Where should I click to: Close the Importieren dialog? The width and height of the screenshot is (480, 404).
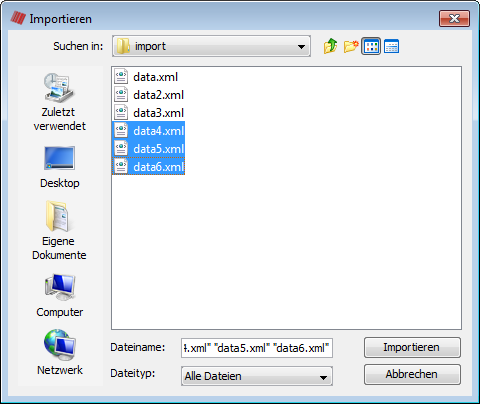(x=454, y=18)
